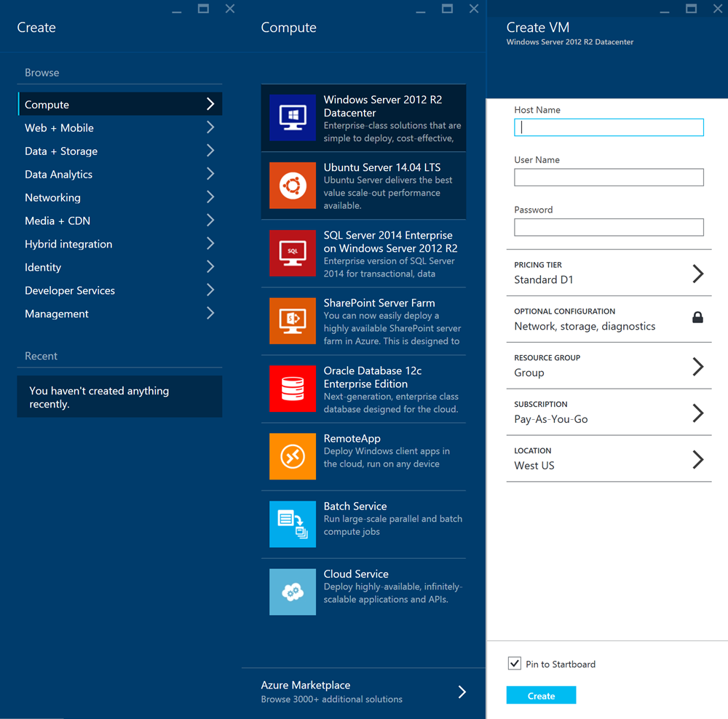Select the Identity category
The width and height of the screenshot is (728, 719).
pyautogui.click(x=120, y=267)
